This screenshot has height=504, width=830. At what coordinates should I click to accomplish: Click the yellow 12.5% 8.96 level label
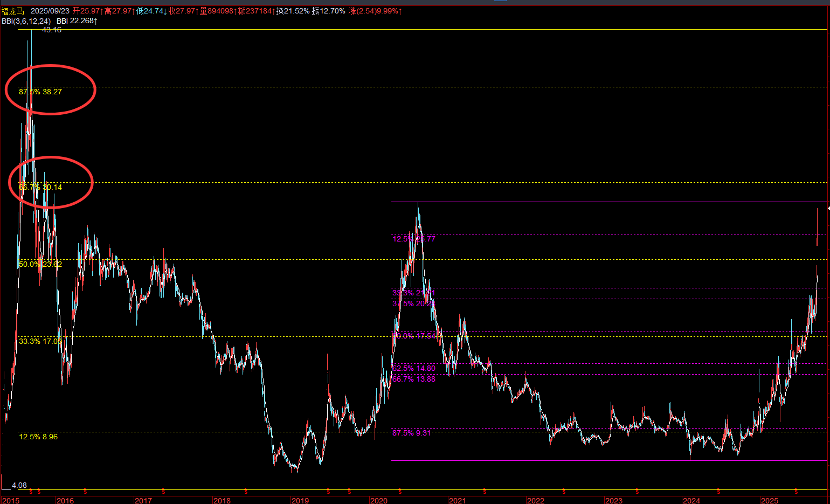(38, 437)
